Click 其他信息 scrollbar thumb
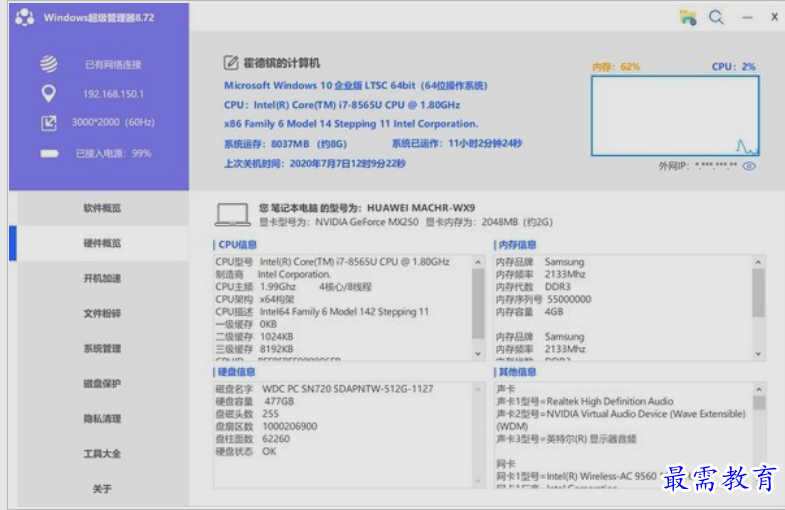 759,403
